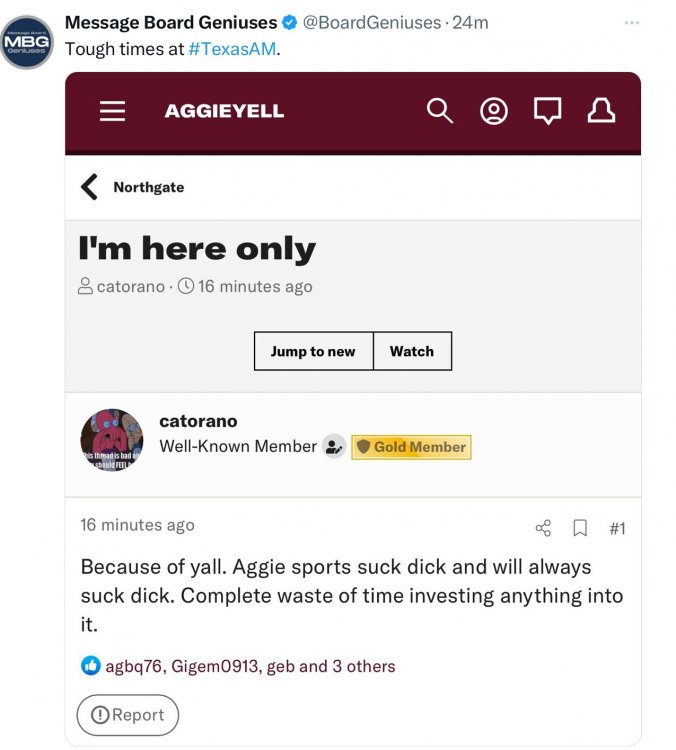Click the share icon on the post
This screenshot has width=676, height=750.
click(x=543, y=528)
